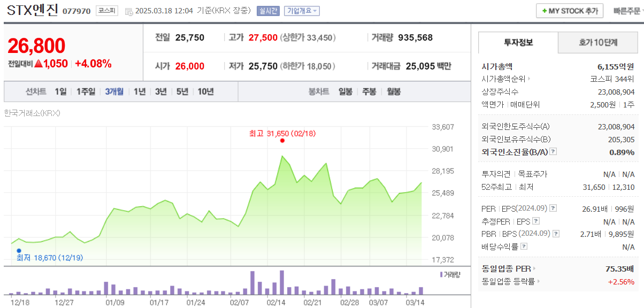Click the 시가총액 value 6,155억원
The height and width of the screenshot is (308, 644).
point(616,66)
